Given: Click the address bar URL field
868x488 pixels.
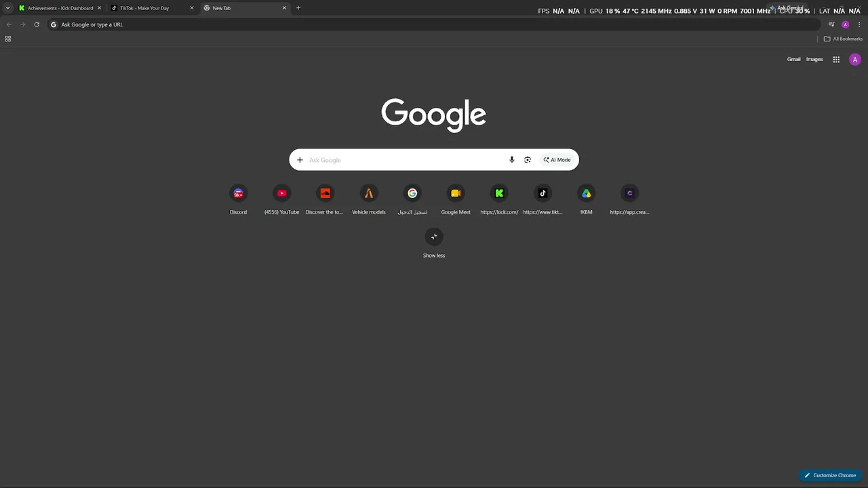Looking at the screenshot, I should (434, 24).
